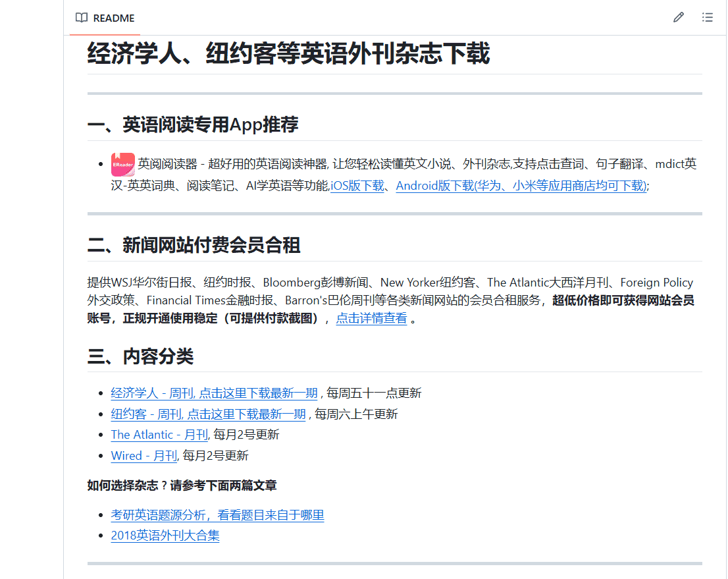Viewport: 728px width, 579px height.
Task: Open Wired - 月刊 link
Action: (x=144, y=455)
